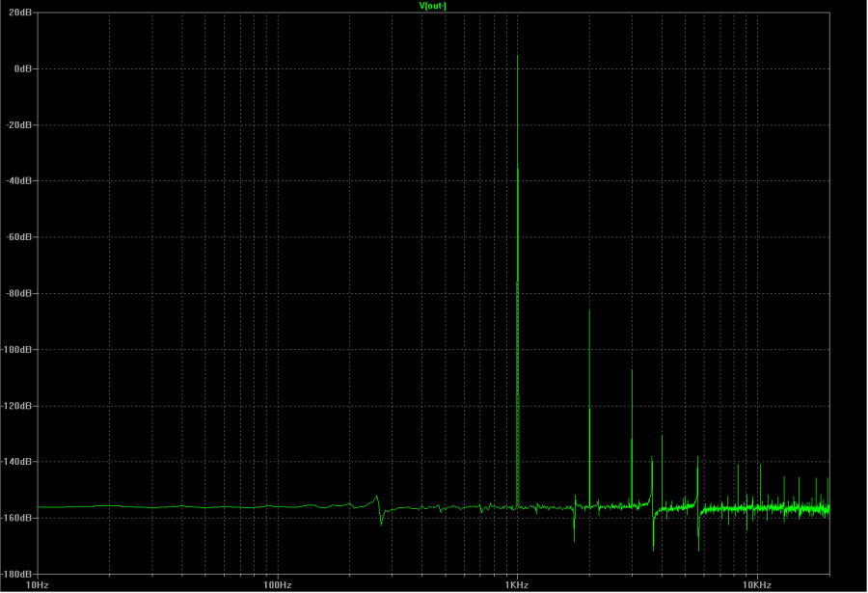Click the -100dB axis label

[17, 349]
